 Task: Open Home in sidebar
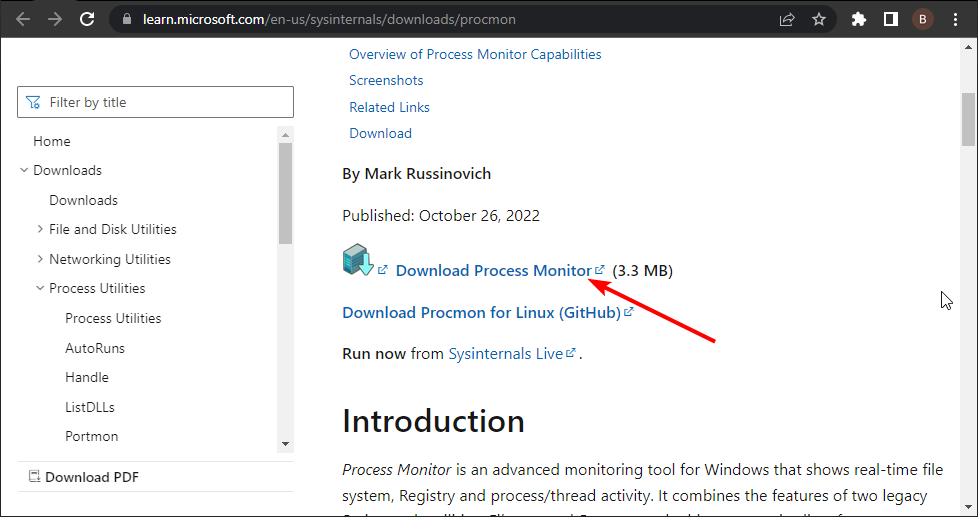(x=52, y=142)
